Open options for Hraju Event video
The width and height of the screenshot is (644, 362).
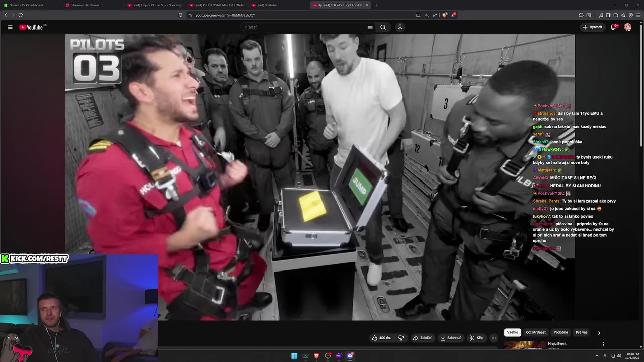[x=603, y=344]
